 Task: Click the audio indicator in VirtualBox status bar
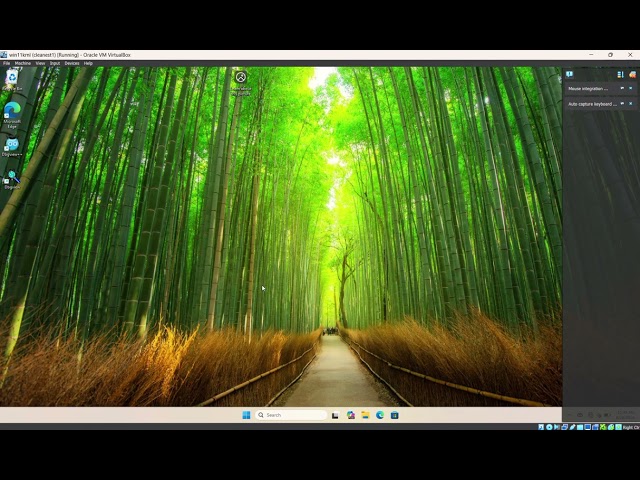[557, 427]
